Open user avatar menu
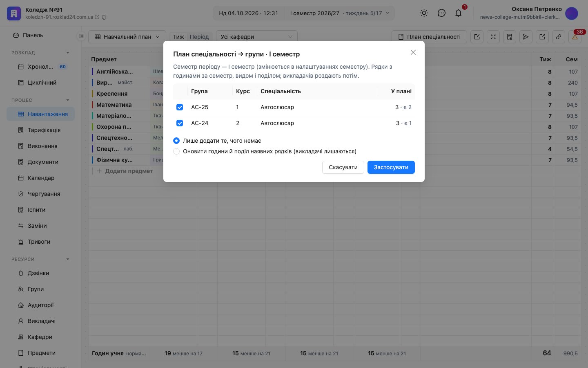 click(x=572, y=13)
